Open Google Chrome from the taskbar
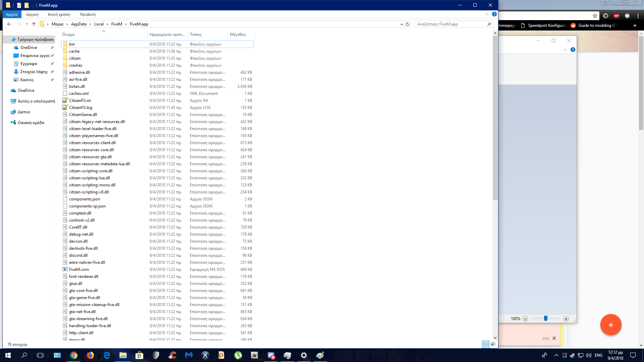The width and height of the screenshot is (644, 362). click(x=74, y=355)
